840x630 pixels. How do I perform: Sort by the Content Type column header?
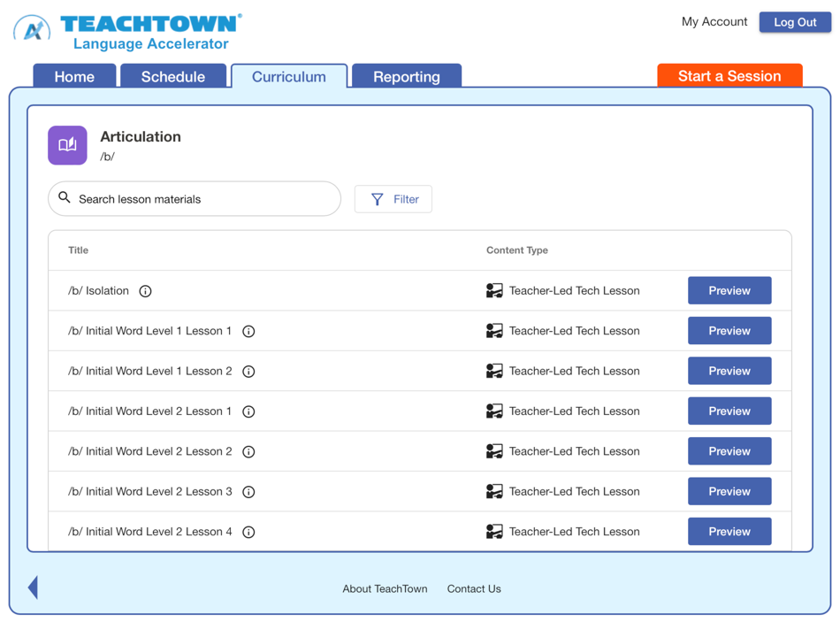click(516, 250)
